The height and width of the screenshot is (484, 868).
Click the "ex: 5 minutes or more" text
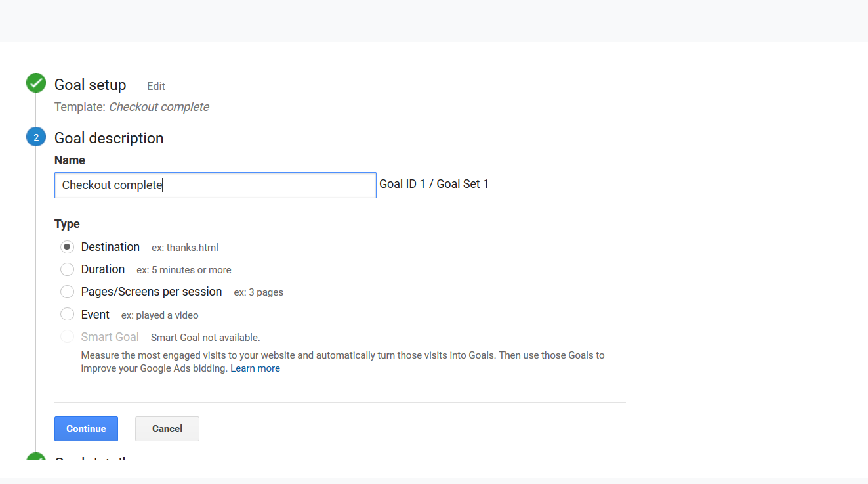(x=184, y=270)
